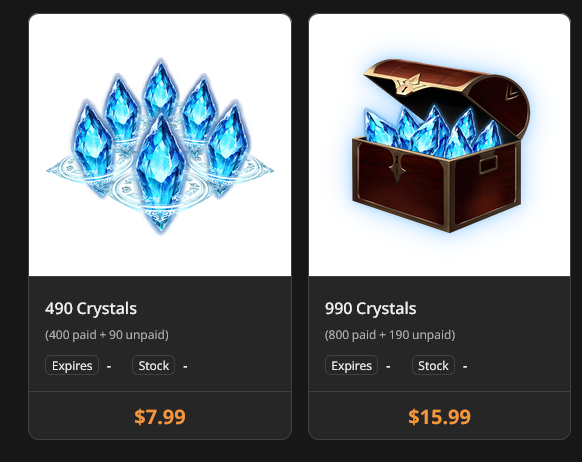Click the crystals inside the chest

432,132
